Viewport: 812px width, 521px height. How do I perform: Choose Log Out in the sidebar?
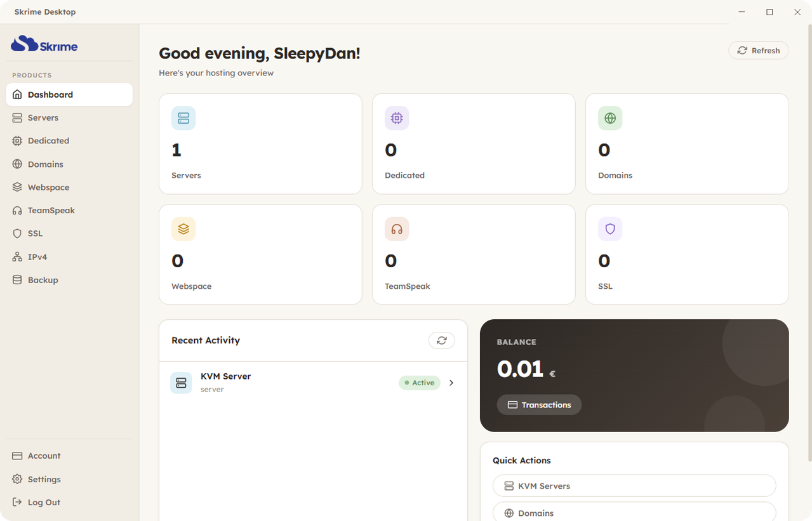(x=69, y=502)
